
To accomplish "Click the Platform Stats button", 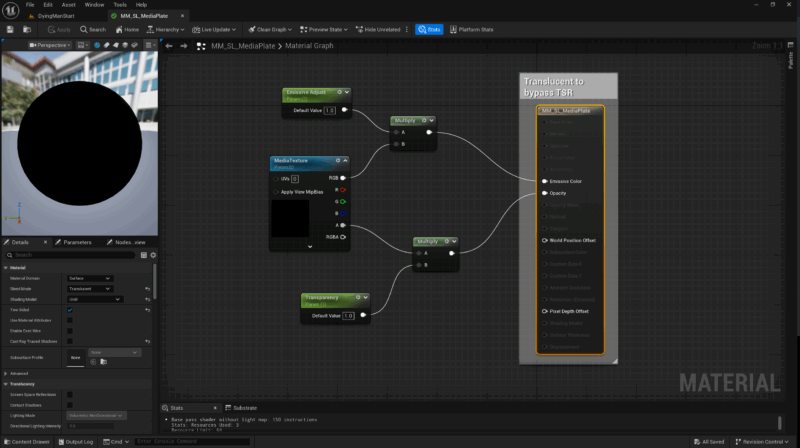I will click(x=471, y=30).
